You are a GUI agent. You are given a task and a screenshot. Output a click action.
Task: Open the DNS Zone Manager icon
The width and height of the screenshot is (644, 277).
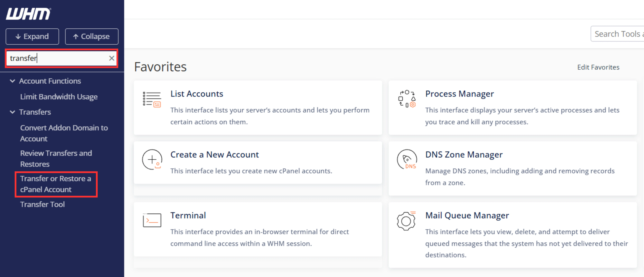tap(407, 159)
